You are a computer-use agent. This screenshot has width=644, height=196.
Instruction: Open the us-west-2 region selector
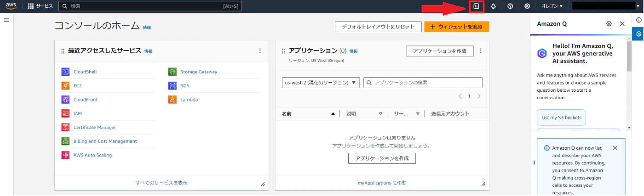321,83
